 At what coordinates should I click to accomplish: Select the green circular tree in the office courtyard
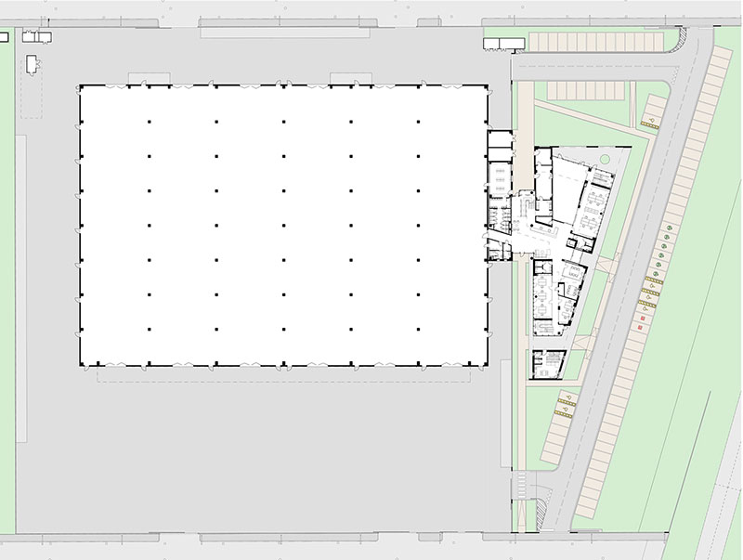click(x=605, y=159)
